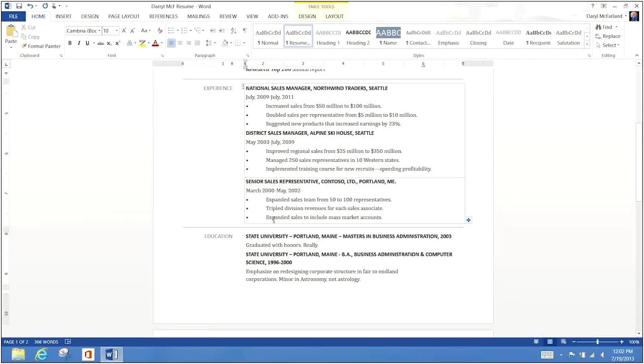Switch to Read Mode view icon
This screenshot has height=364, width=644.
coord(536,342)
